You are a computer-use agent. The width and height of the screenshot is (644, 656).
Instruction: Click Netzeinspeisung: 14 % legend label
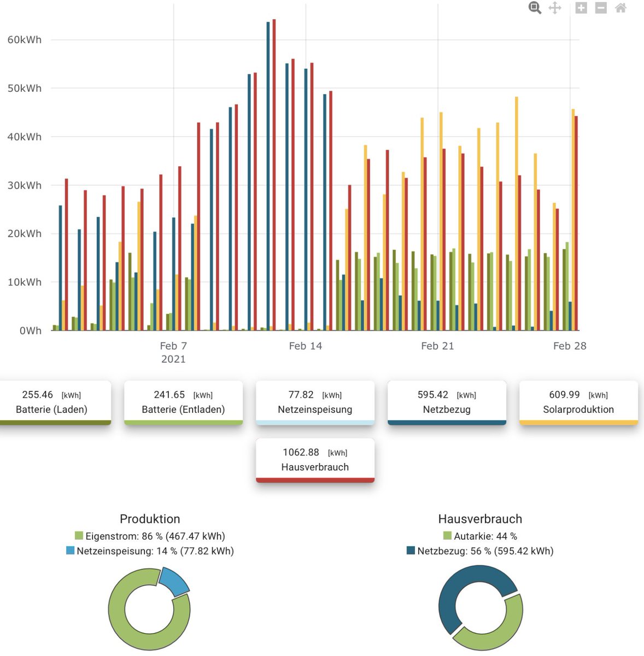click(x=155, y=551)
